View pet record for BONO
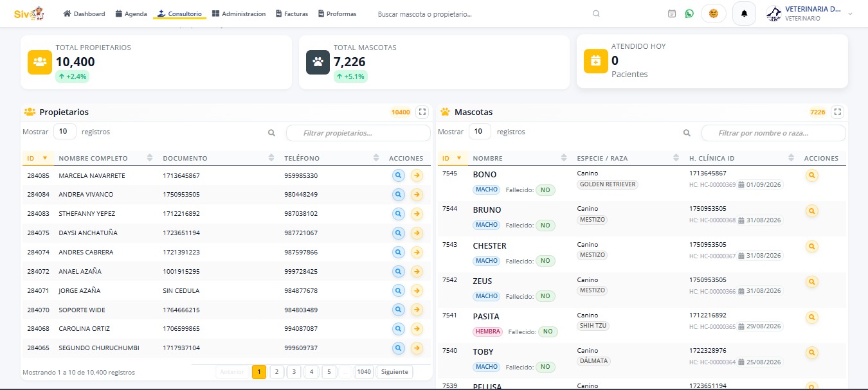 [811, 175]
